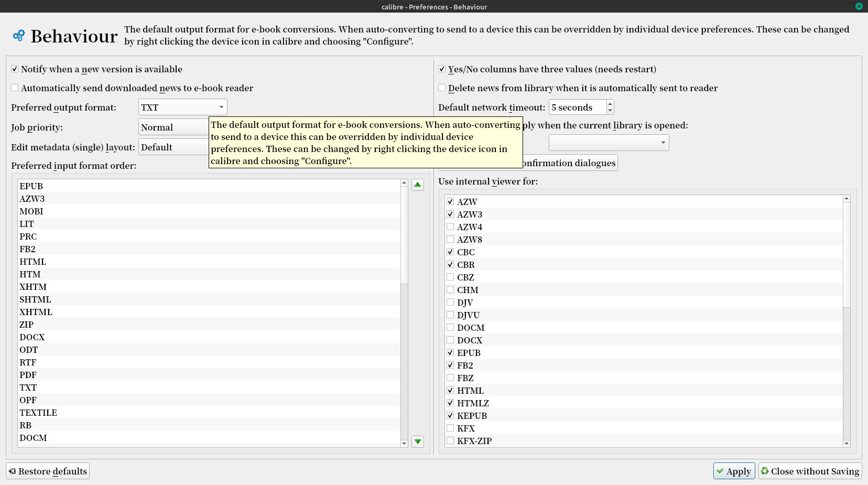The image size is (868, 485).
Task: Select OPF in the input format order list
Action: coord(209,400)
